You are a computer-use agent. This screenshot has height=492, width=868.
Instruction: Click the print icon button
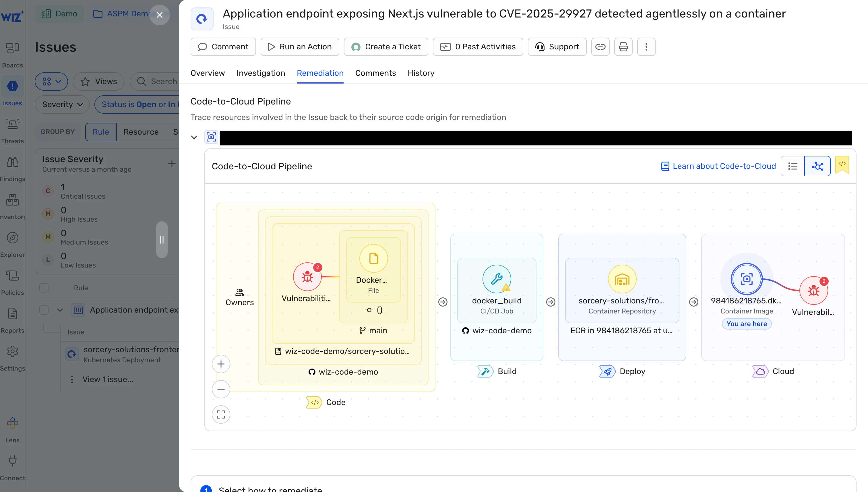pyautogui.click(x=623, y=47)
